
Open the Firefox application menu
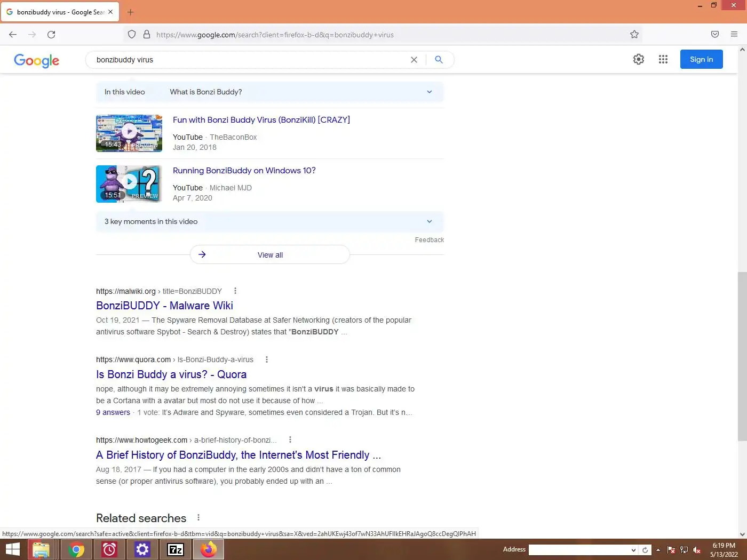(x=734, y=35)
